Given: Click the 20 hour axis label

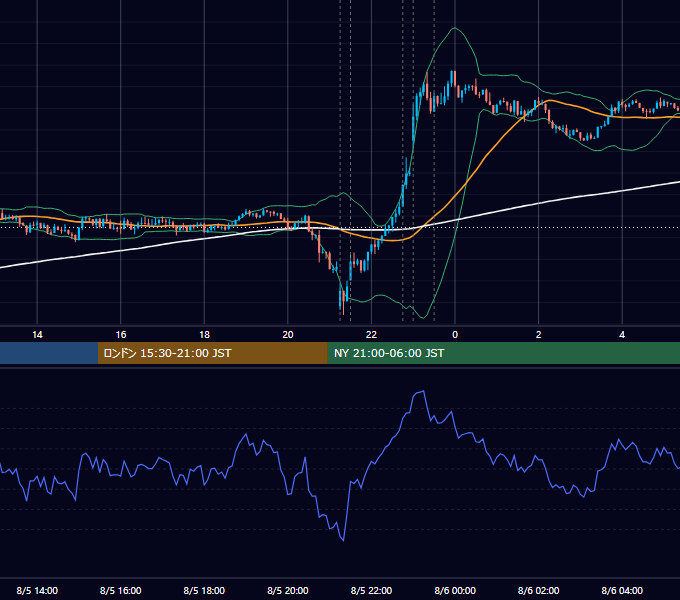Looking at the screenshot, I should pyautogui.click(x=288, y=335).
